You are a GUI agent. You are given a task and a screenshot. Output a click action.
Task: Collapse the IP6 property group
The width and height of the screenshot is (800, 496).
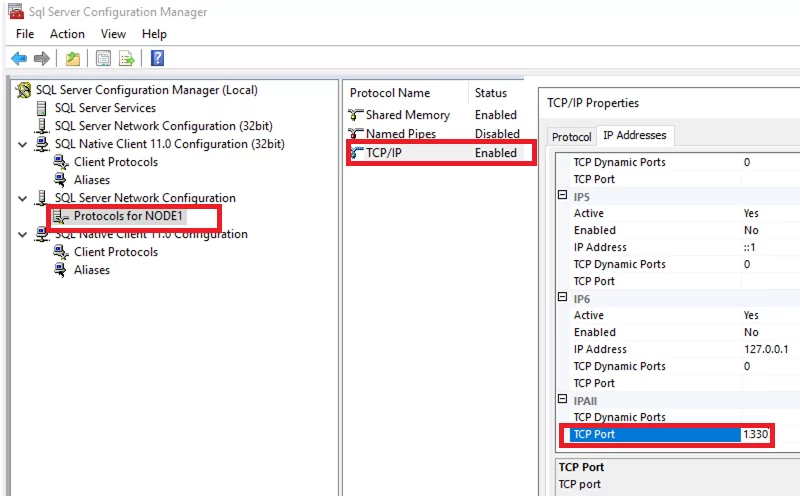pos(562,297)
